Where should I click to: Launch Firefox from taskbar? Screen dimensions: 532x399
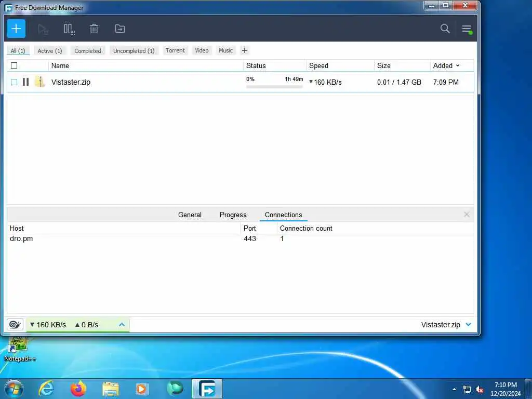coord(78,389)
